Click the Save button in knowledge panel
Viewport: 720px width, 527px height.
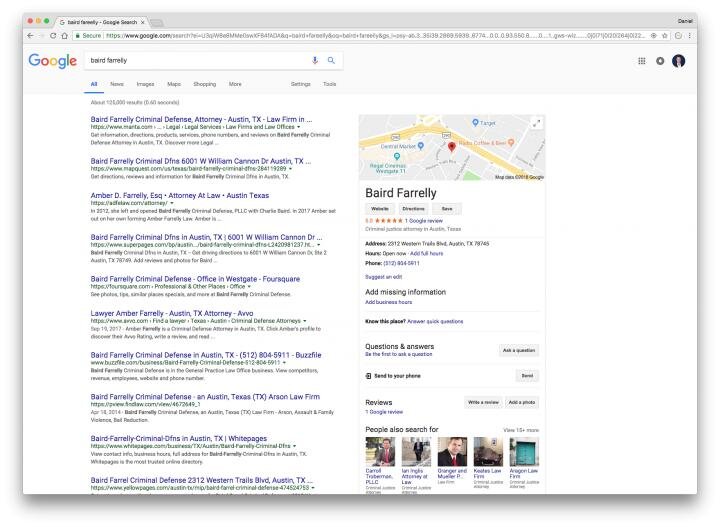[x=447, y=209]
